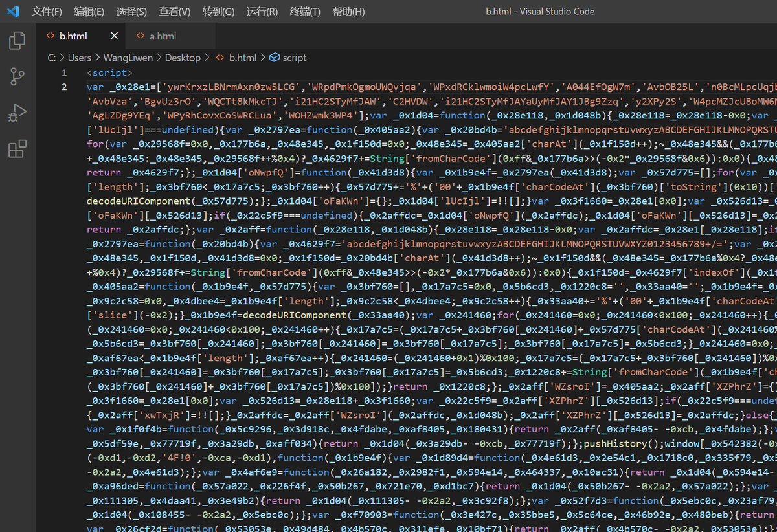Open the 查看(V) menu
777x532 pixels.
pyautogui.click(x=175, y=12)
